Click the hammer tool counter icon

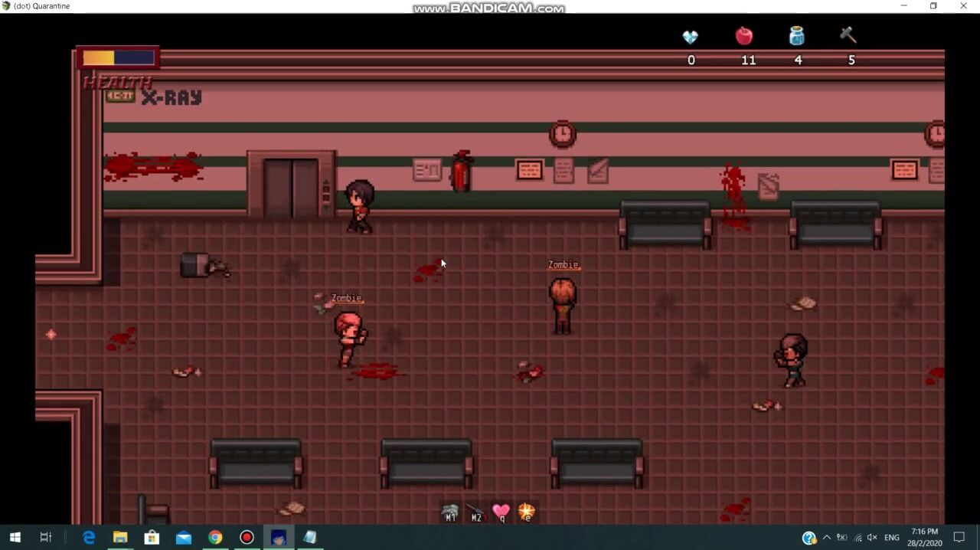(848, 35)
